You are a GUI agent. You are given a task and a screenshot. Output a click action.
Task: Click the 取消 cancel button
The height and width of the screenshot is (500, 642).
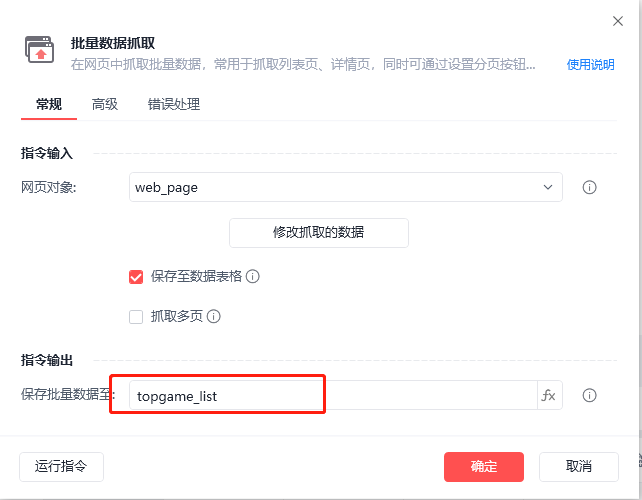(579, 466)
